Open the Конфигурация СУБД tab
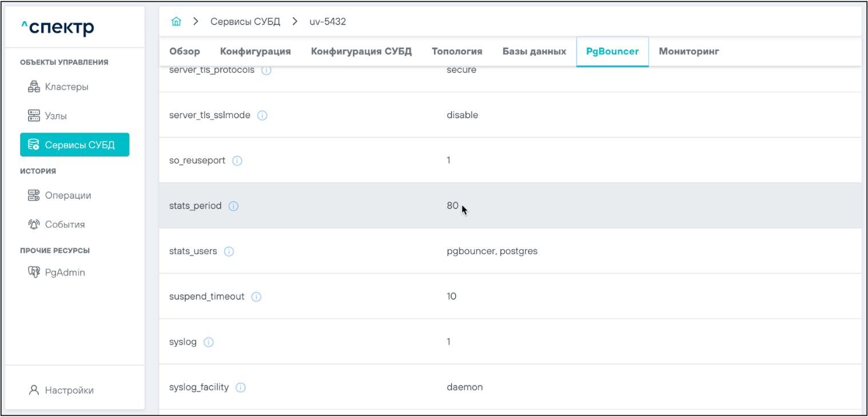 361,51
